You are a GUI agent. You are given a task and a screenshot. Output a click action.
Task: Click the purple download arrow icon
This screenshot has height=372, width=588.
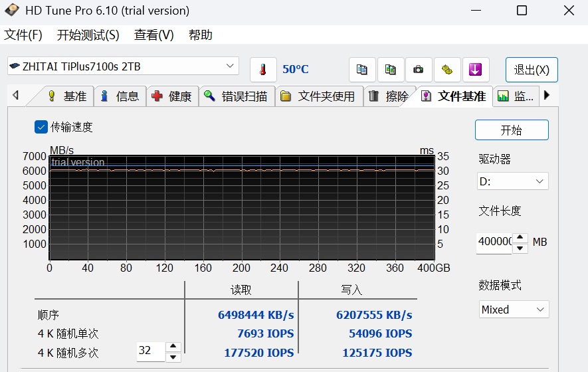[476, 70]
